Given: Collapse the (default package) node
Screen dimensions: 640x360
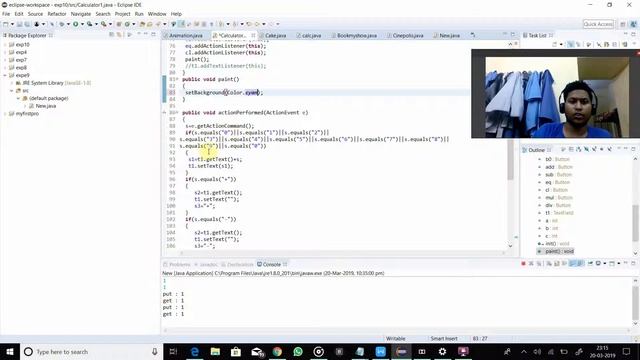Looking at the screenshot, I should (x=18, y=98).
